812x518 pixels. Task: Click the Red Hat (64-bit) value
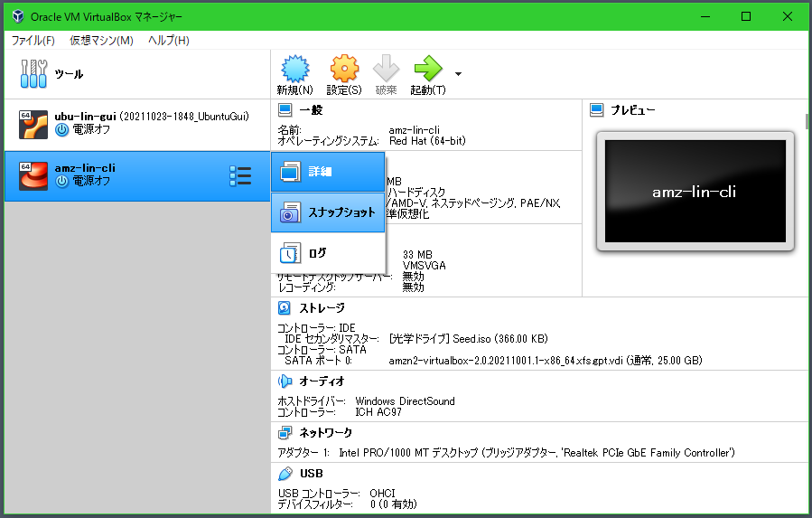point(427,140)
